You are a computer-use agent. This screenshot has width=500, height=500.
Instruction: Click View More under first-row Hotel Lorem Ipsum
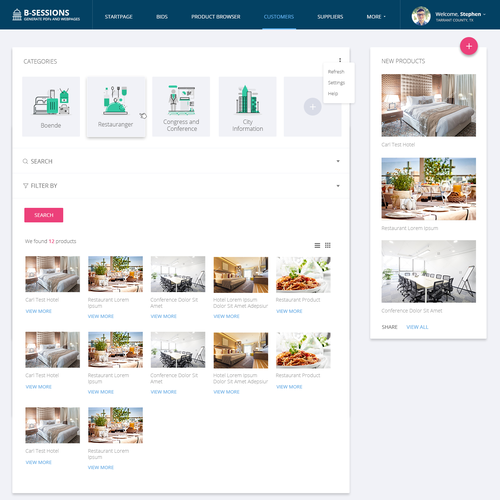click(x=226, y=316)
